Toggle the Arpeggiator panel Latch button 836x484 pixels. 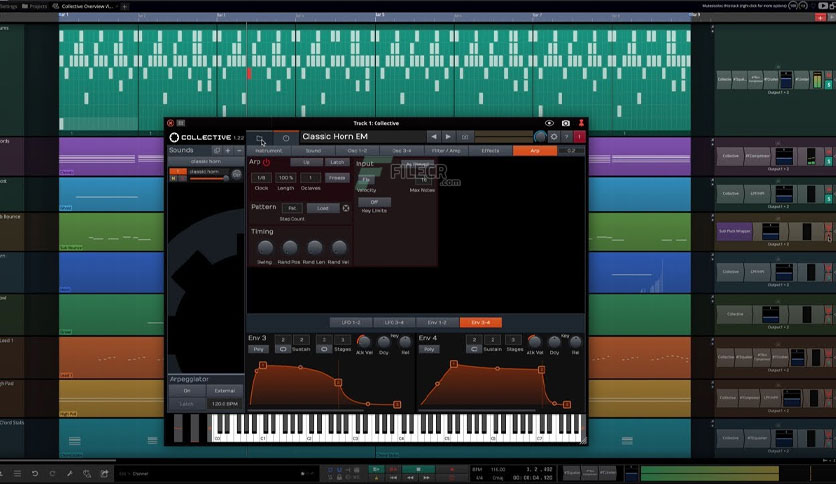[x=187, y=404]
